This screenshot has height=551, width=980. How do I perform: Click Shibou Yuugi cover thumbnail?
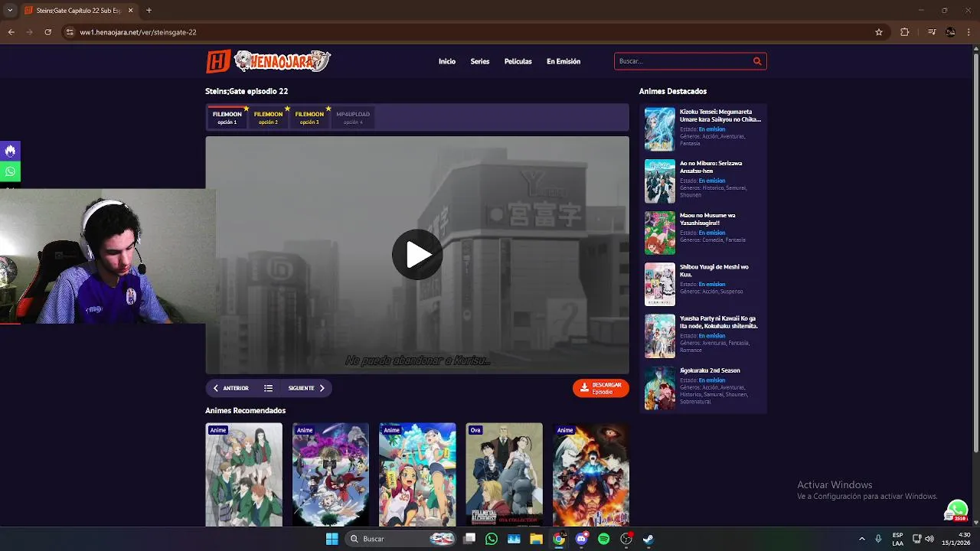coord(660,284)
